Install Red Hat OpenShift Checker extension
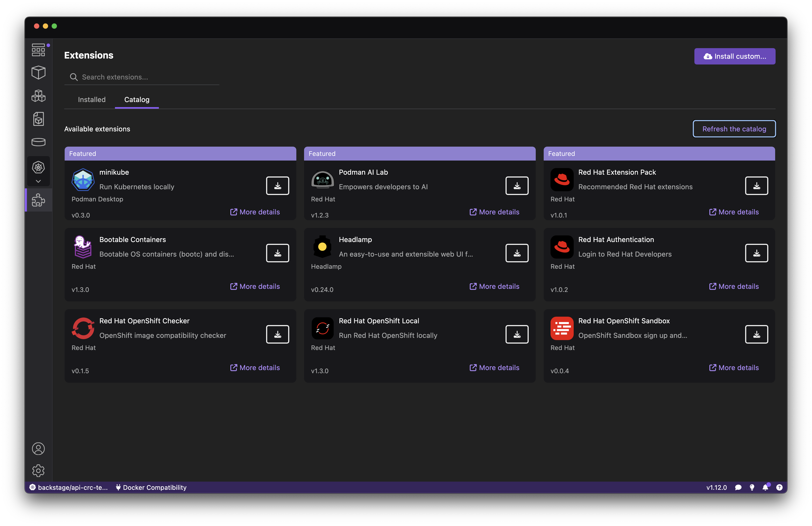 (x=277, y=334)
